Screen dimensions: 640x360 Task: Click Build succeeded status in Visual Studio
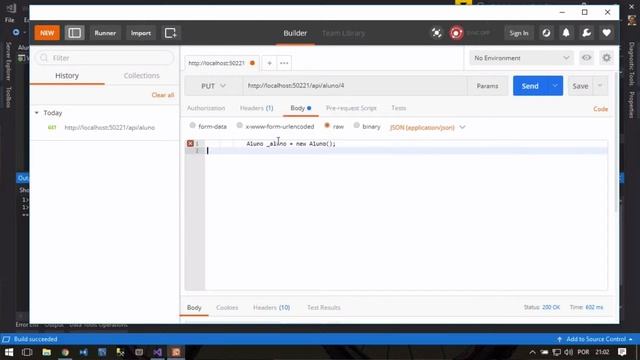tap(36, 339)
